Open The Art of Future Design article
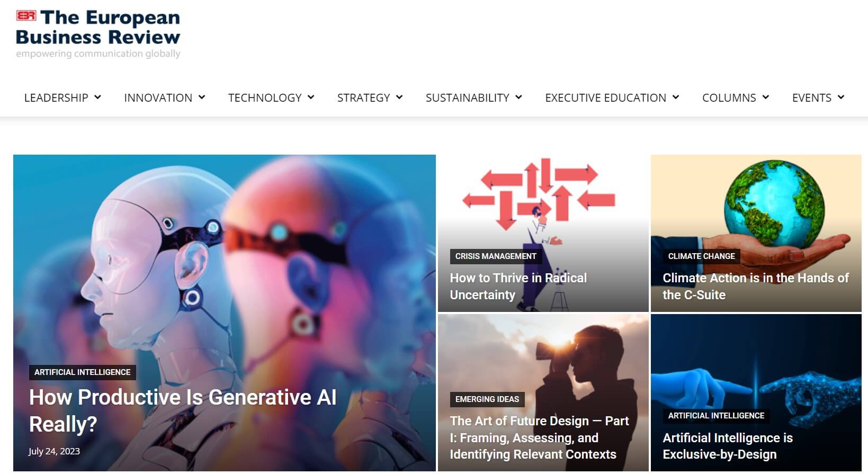 (x=539, y=437)
